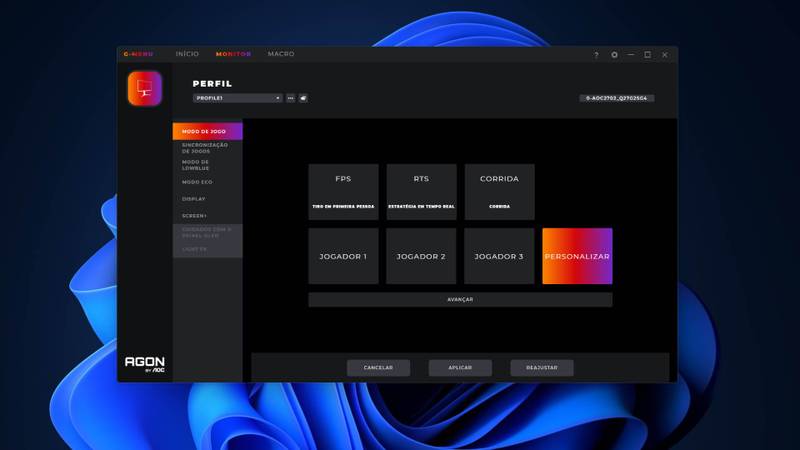Open the settings gear icon
This screenshot has width=800, height=450.
click(x=614, y=55)
